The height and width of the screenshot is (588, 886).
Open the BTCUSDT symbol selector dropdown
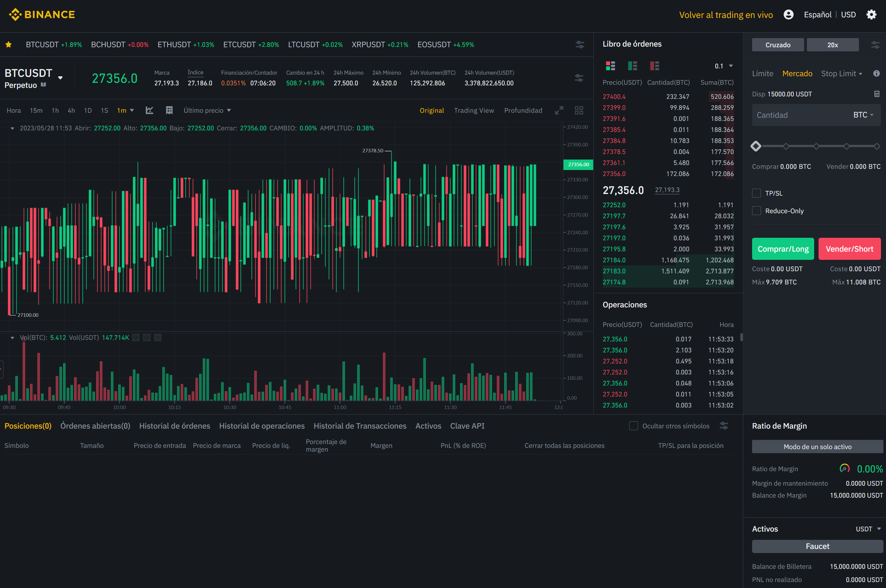click(x=60, y=77)
